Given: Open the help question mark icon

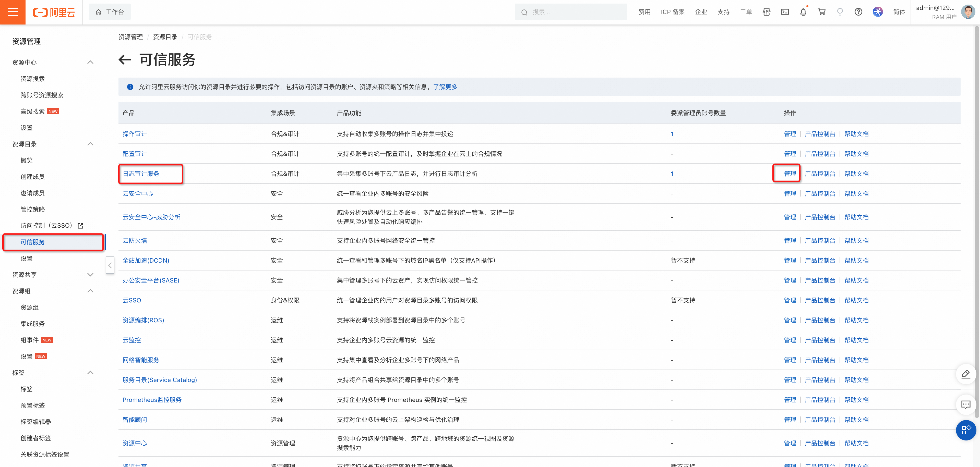Looking at the screenshot, I should coord(858,12).
